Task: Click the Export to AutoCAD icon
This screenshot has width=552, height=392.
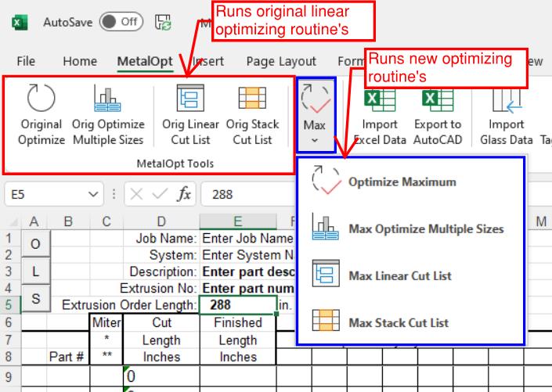Action: click(x=438, y=100)
